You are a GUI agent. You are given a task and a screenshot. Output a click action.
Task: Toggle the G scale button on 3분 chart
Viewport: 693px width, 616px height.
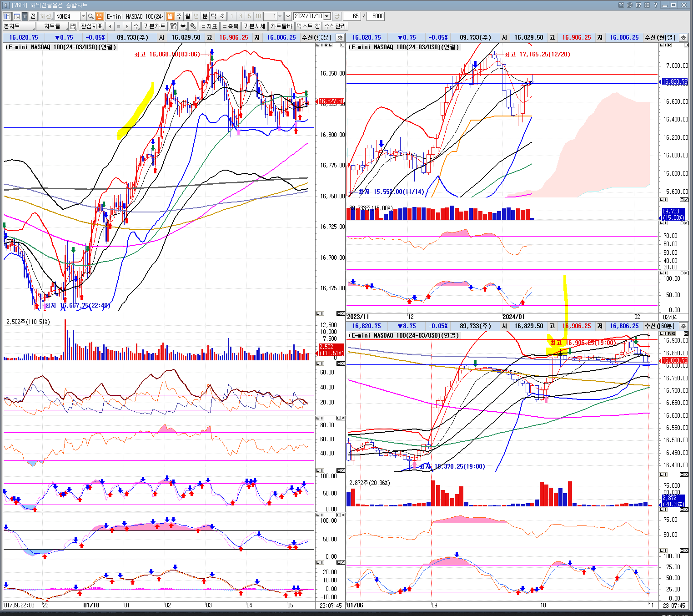(x=330, y=45)
